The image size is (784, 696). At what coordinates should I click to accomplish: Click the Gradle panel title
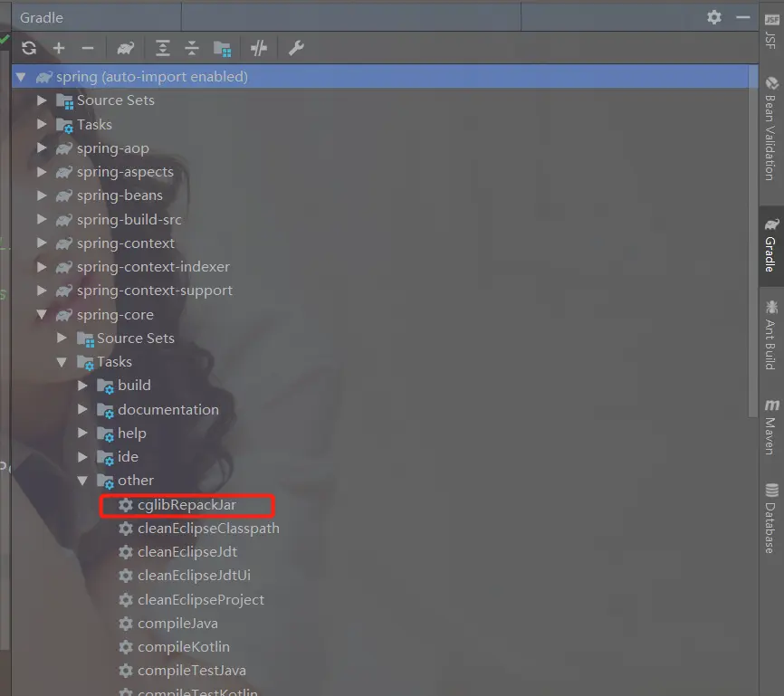(x=42, y=18)
